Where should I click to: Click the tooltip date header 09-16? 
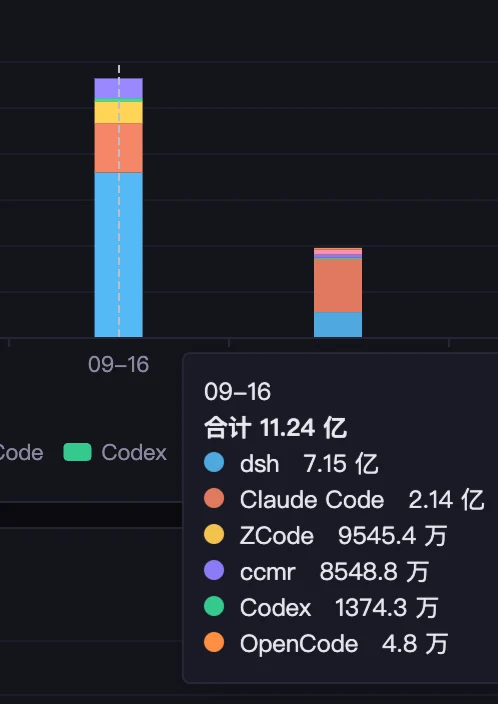(x=238, y=392)
